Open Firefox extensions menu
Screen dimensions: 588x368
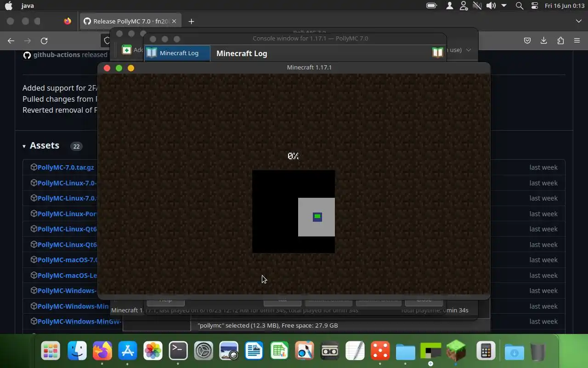[560, 40]
